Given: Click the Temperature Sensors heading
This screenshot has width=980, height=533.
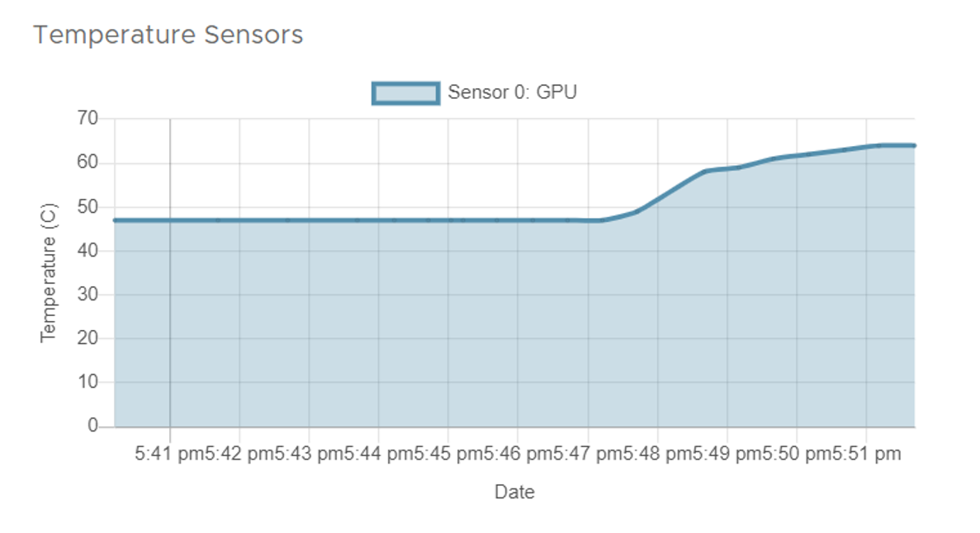Looking at the screenshot, I should (x=168, y=35).
